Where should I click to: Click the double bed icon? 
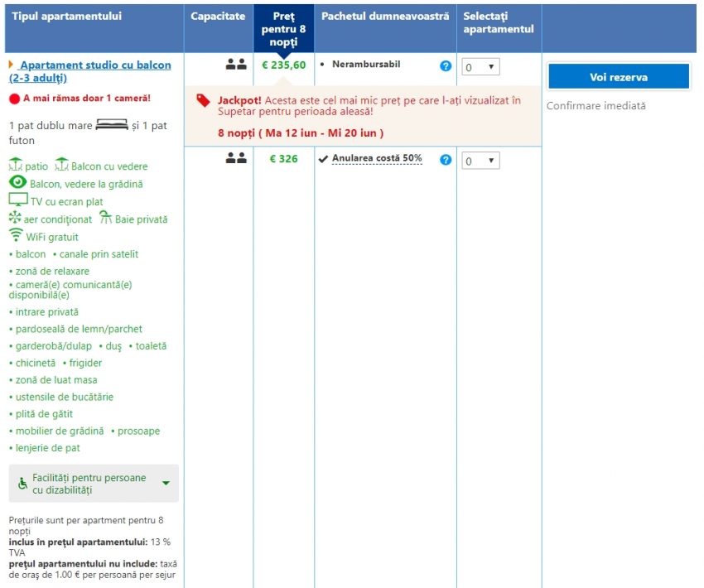point(112,125)
